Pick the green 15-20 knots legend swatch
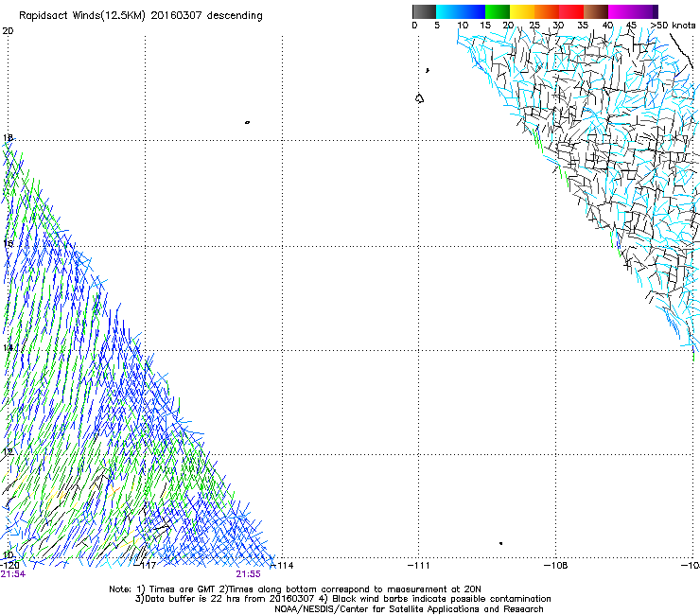Viewport: 700px width, 615px height. (x=498, y=11)
